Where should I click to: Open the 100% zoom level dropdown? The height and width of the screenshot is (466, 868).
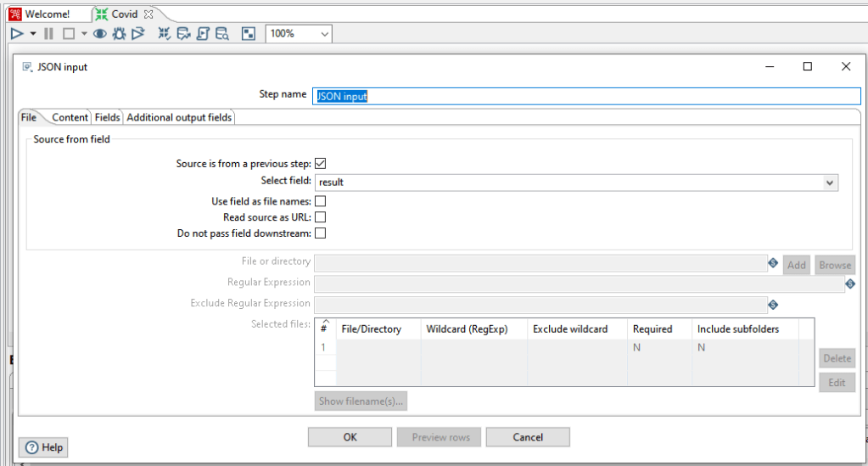324,34
